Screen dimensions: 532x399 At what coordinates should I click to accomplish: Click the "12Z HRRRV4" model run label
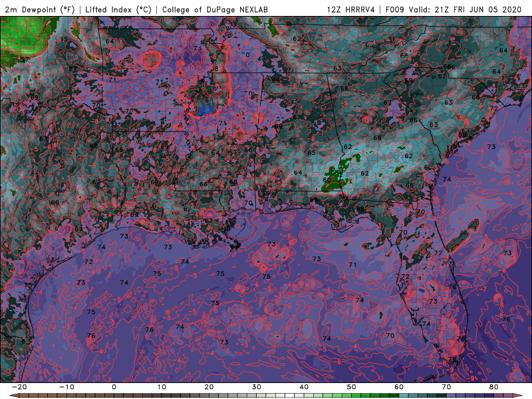coord(351,9)
